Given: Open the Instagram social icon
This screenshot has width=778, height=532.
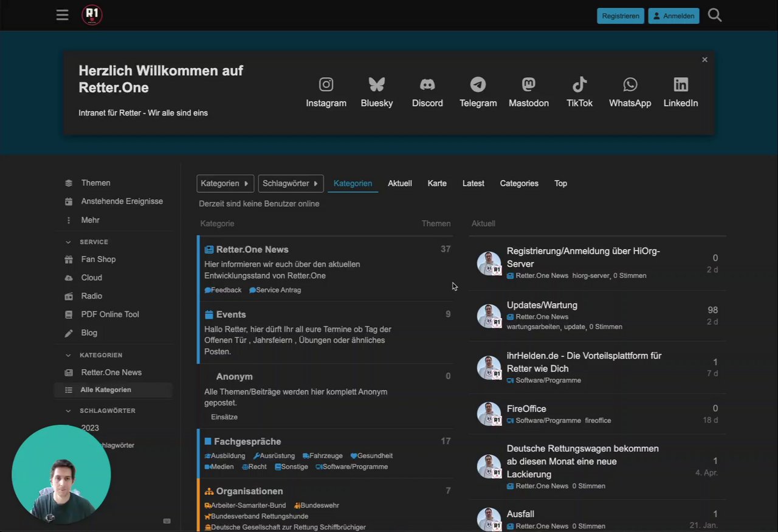Looking at the screenshot, I should click(326, 85).
